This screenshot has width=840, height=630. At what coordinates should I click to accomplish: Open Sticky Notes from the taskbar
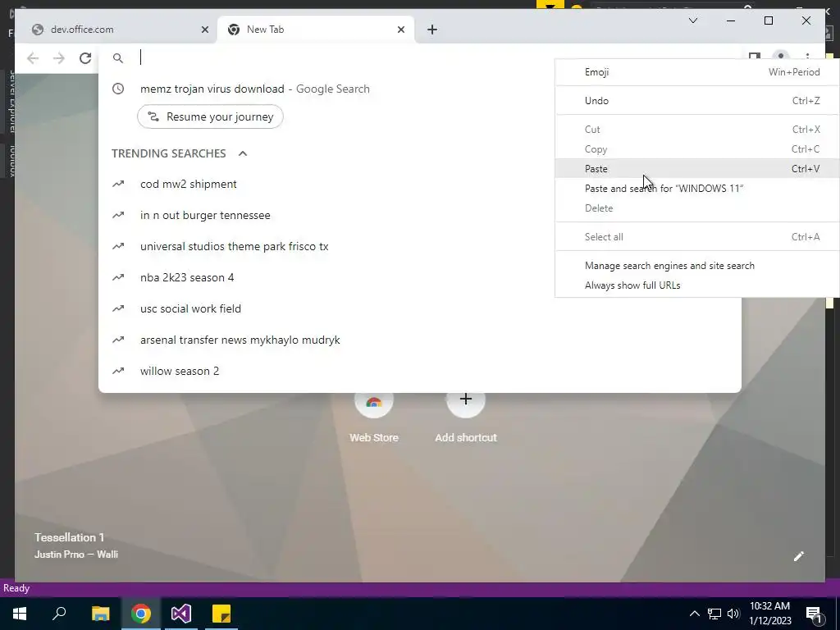pos(221,614)
